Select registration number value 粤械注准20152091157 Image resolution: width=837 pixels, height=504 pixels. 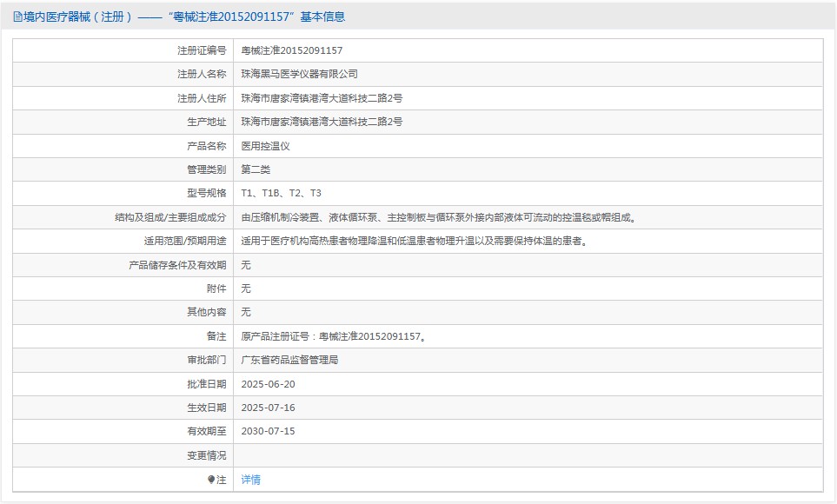pos(291,50)
